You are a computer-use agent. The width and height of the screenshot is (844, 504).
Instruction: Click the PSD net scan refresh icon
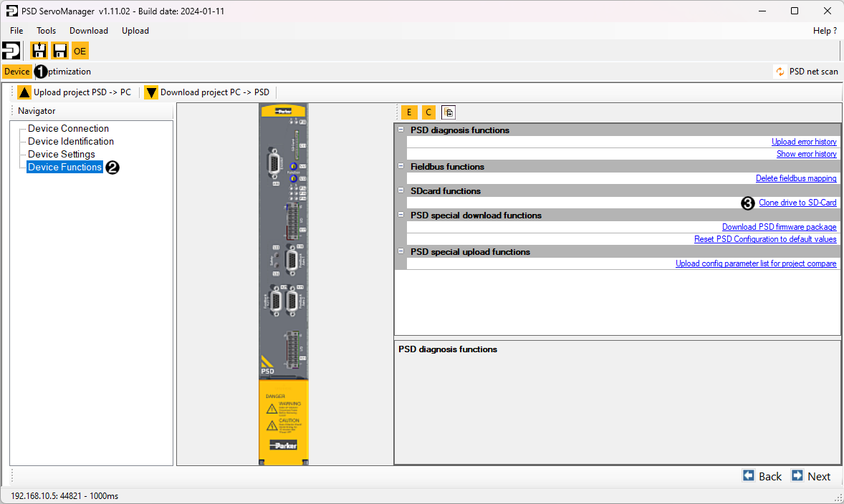780,72
